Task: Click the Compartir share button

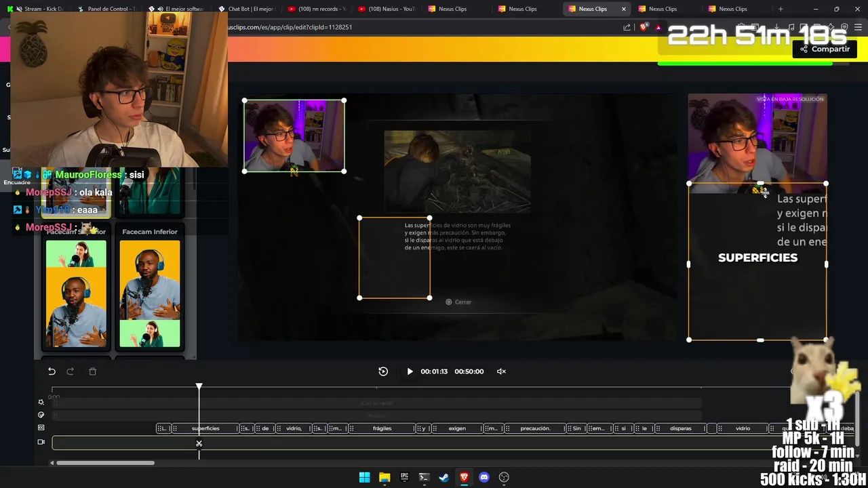Action: click(x=825, y=49)
